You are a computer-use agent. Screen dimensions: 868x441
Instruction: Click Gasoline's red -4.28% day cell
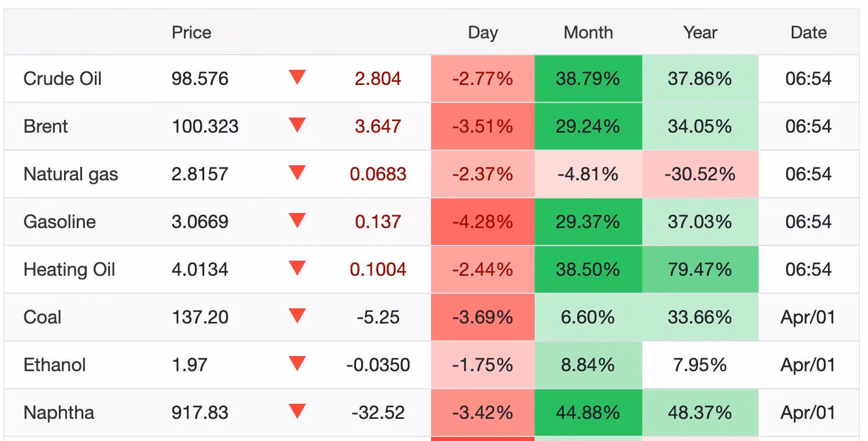(x=482, y=222)
